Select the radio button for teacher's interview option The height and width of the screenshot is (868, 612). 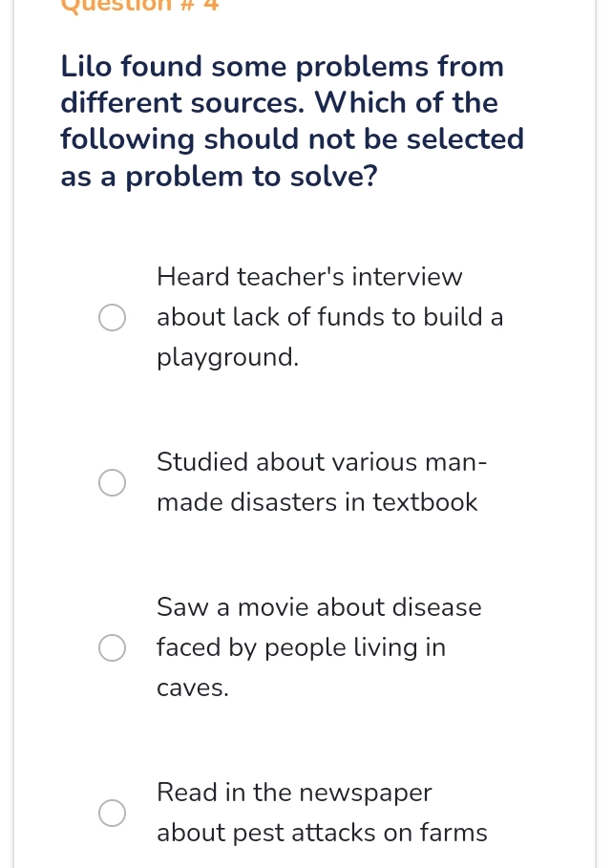click(112, 318)
